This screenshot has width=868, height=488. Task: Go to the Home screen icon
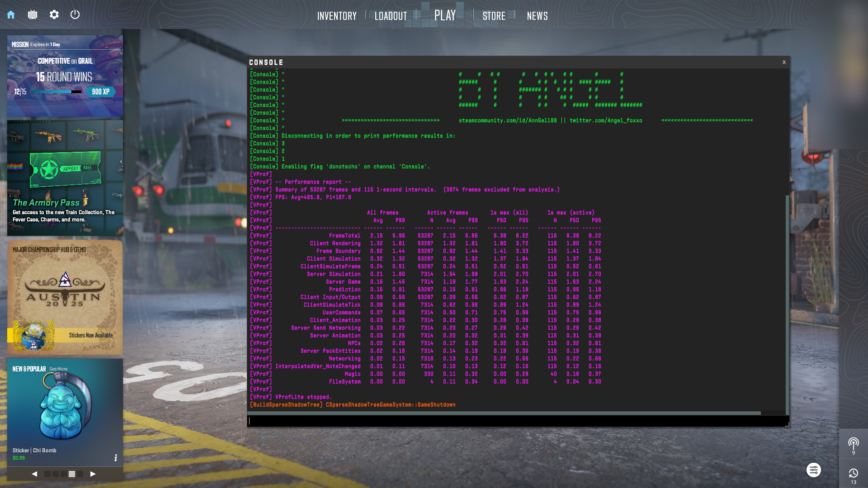tap(11, 15)
